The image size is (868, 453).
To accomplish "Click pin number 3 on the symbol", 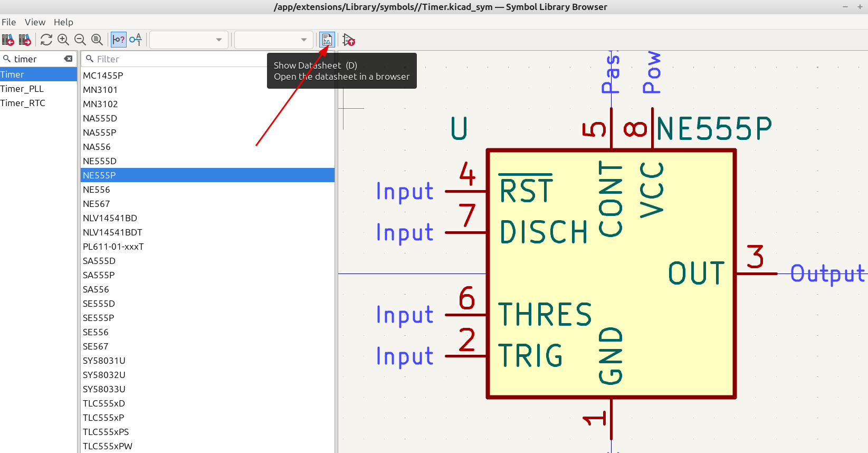I will click(x=756, y=257).
